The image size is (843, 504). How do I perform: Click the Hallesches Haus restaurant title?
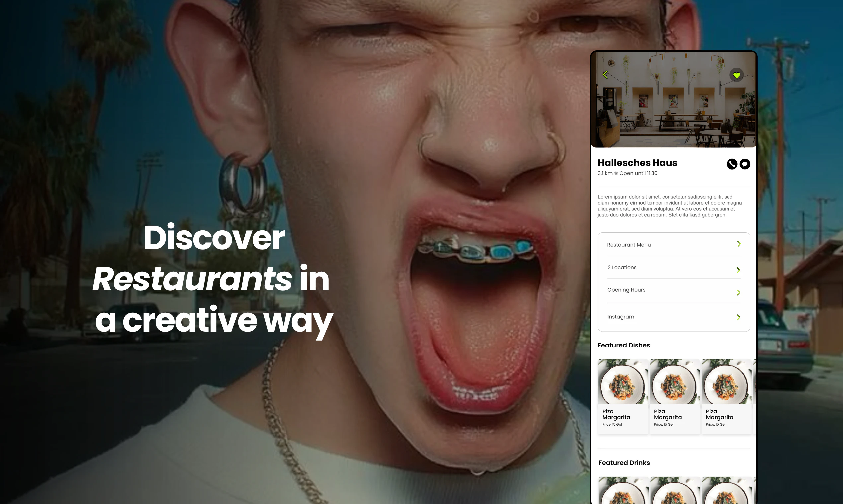point(637,163)
